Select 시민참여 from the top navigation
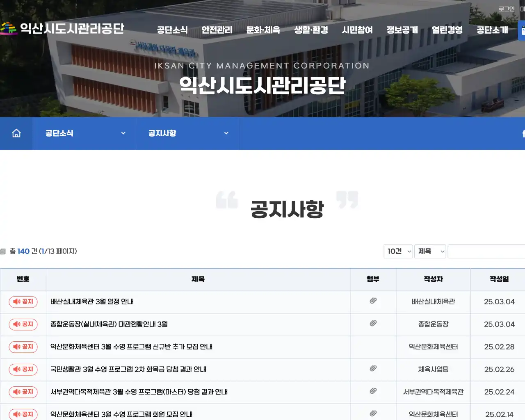Viewport: 525px width, 420px height. click(358, 30)
